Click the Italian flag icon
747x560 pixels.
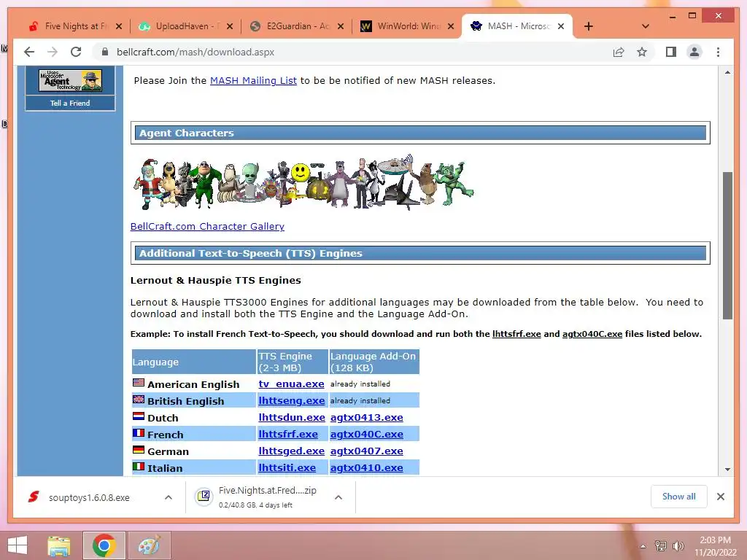(139, 466)
